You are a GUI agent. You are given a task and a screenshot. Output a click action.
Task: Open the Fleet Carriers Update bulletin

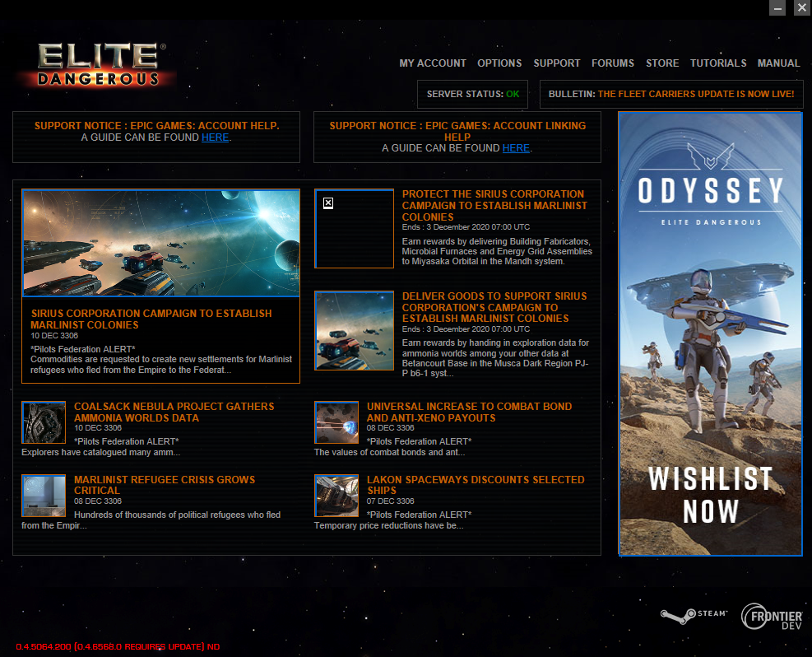click(671, 95)
